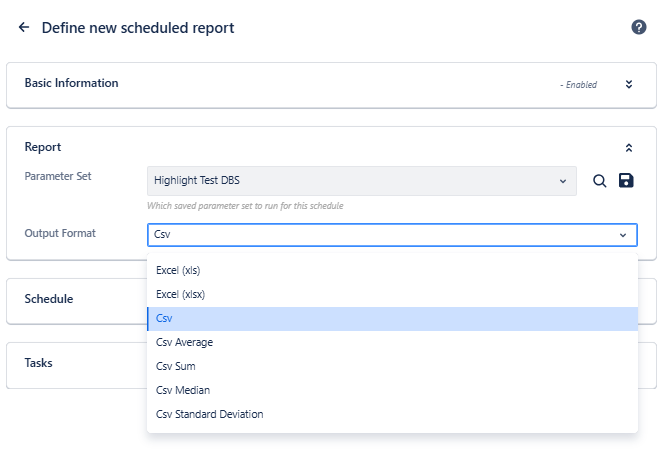Collapse the Report section chevron
The width and height of the screenshot is (666, 452).
pos(629,148)
